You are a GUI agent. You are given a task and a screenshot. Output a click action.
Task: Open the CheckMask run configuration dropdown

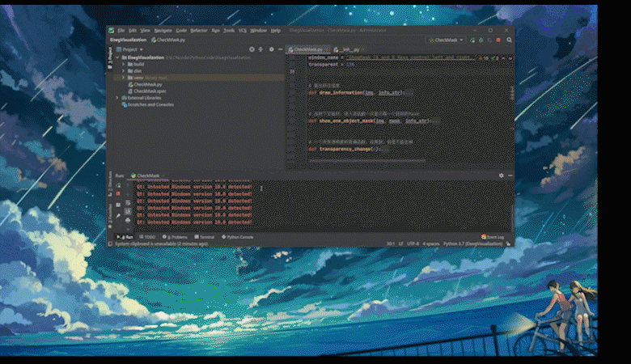pyautogui.click(x=446, y=40)
